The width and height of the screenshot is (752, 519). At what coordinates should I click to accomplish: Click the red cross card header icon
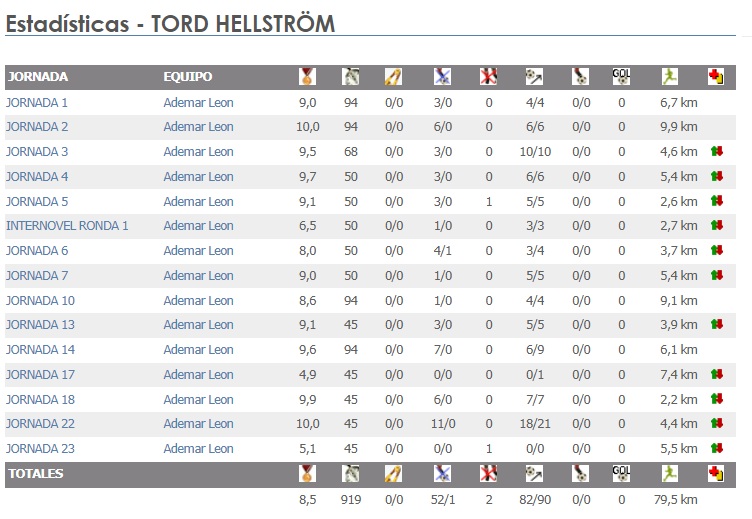coord(715,76)
